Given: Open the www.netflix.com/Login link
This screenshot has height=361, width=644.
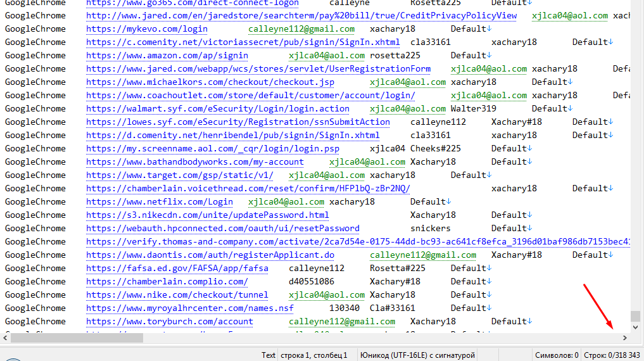Looking at the screenshot, I should (160, 201).
